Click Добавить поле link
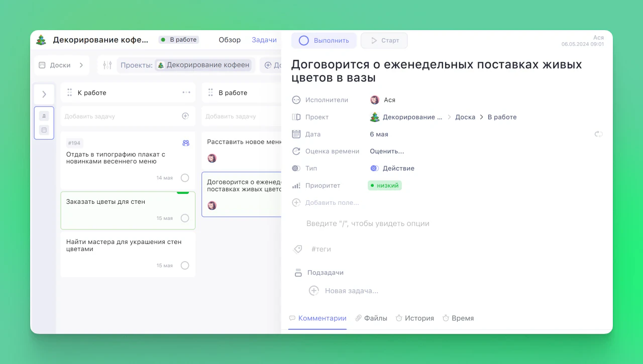Image resolution: width=643 pixels, height=364 pixels. [332, 203]
